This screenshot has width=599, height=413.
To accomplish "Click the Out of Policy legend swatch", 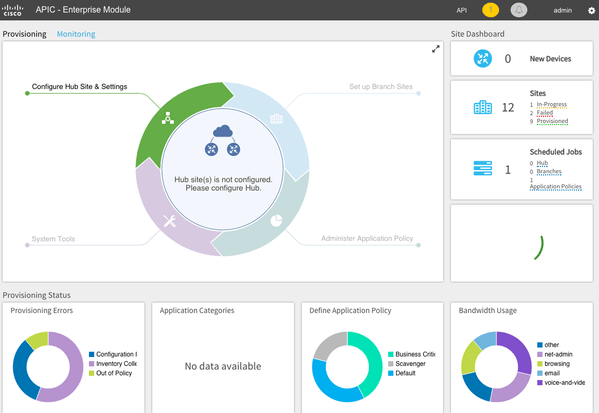I will (91, 373).
